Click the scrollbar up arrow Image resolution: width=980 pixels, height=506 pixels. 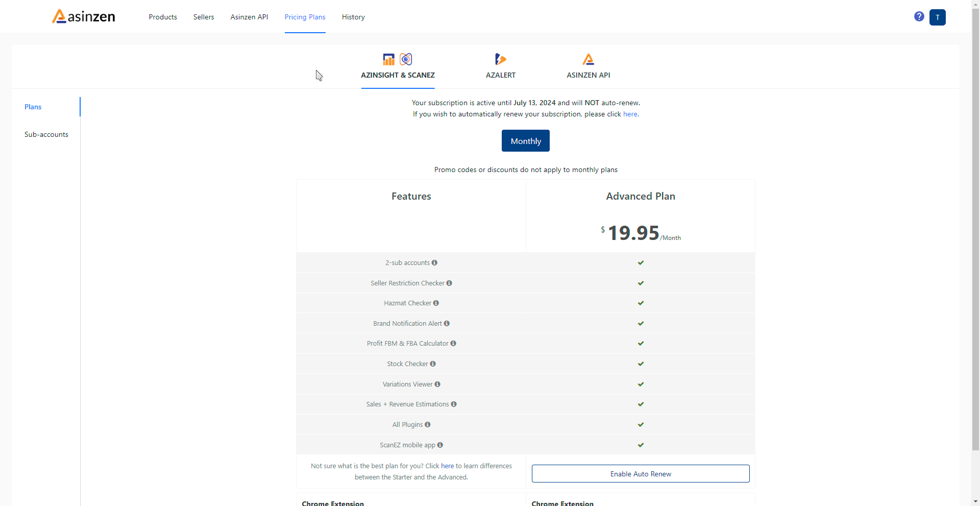coord(976,4)
